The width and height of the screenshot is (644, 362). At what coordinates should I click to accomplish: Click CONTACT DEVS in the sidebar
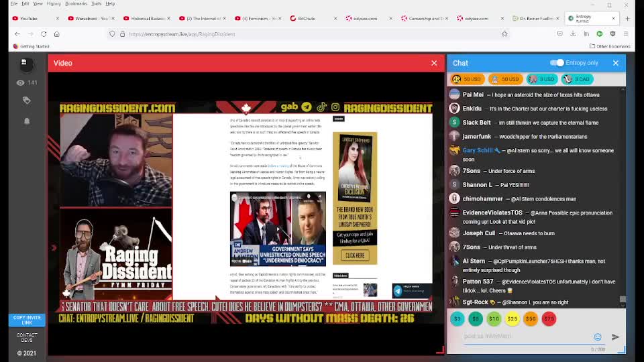click(x=27, y=338)
